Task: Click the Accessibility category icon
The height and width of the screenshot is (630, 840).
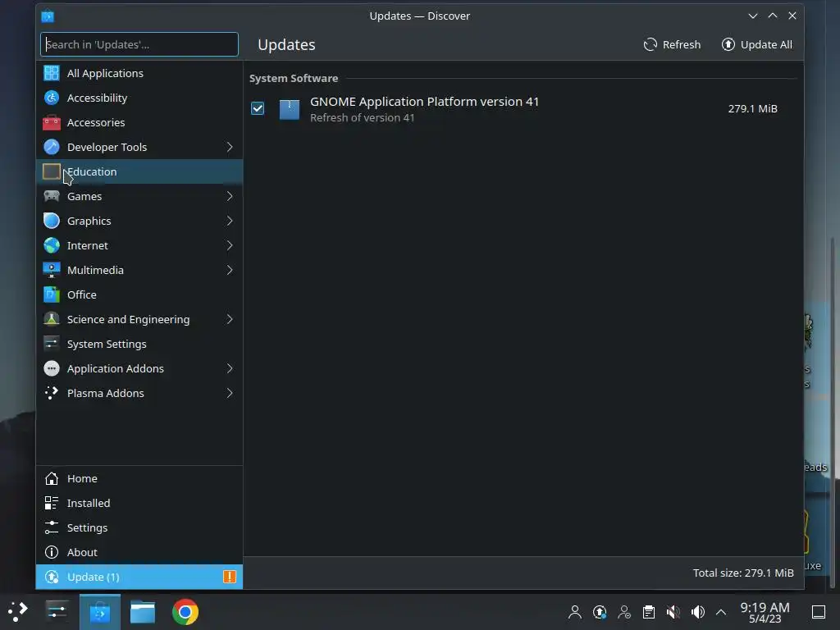Action: [52, 98]
